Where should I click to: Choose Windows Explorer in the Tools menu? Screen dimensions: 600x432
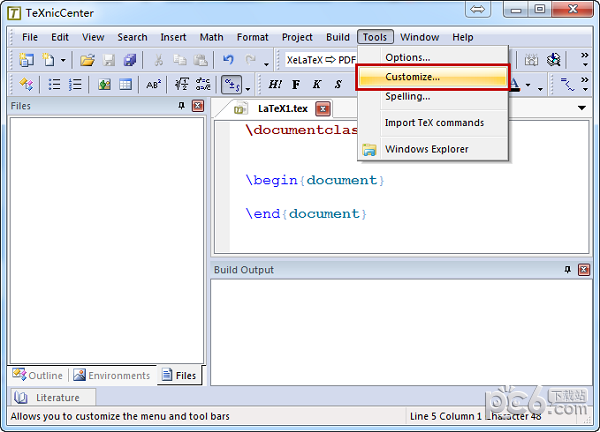click(433, 149)
